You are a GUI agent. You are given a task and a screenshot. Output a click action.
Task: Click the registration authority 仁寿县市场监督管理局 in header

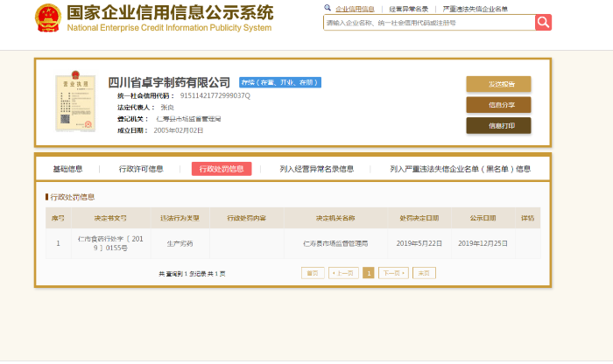[x=188, y=119]
